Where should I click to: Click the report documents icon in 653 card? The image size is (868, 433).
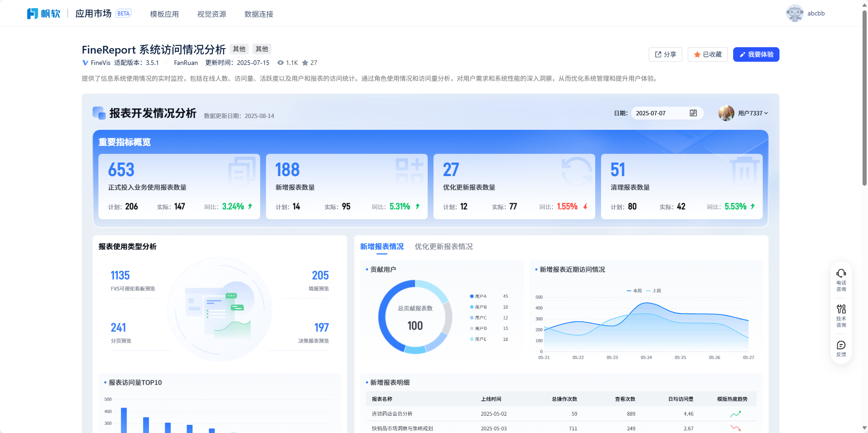242,171
